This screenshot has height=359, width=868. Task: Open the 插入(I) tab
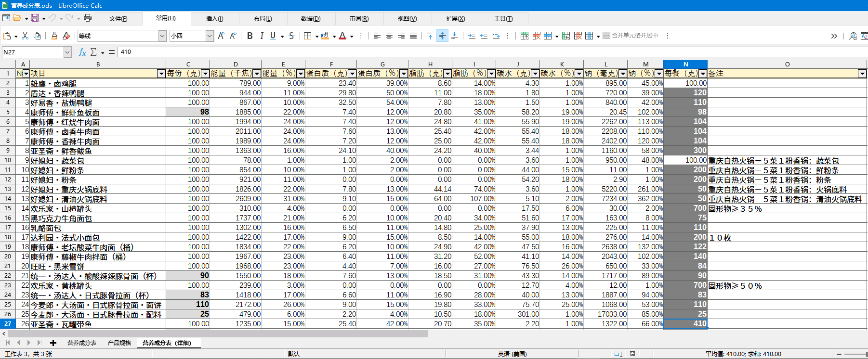click(215, 19)
